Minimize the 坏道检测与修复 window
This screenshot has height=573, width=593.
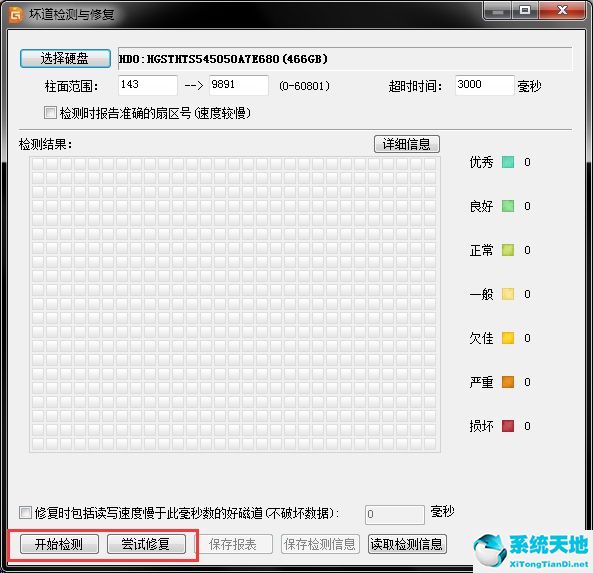(498, 11)
